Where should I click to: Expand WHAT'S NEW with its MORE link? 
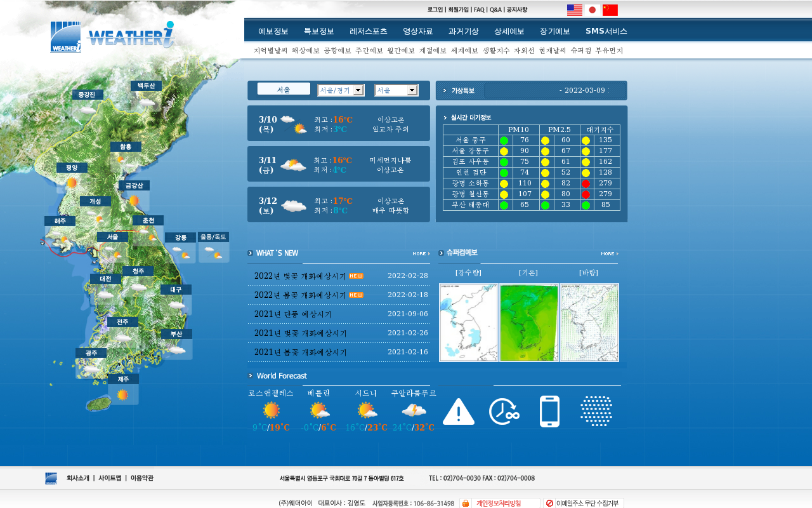coord(420,253)
